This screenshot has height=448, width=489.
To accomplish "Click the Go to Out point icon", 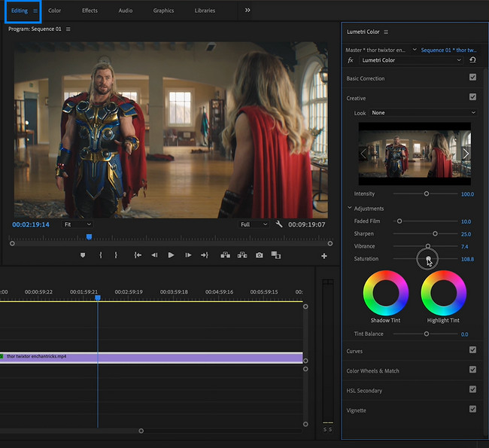I will tap(205, 255).
